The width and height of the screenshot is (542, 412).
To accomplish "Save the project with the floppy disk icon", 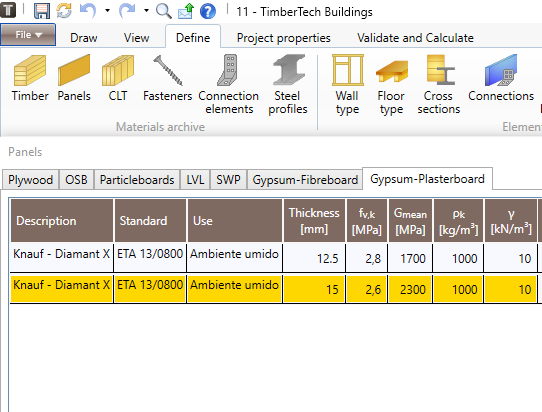I will pyautogui.click(x=42, y=11).
